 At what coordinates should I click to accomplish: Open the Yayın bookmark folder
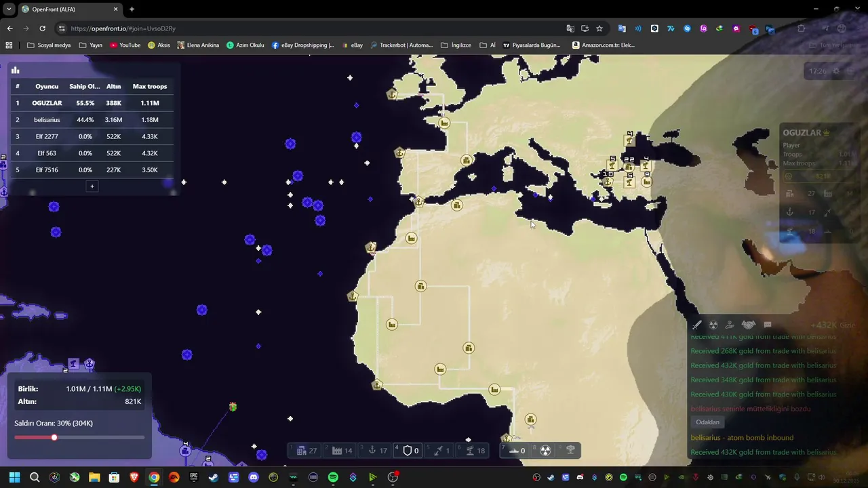point(90,45)
